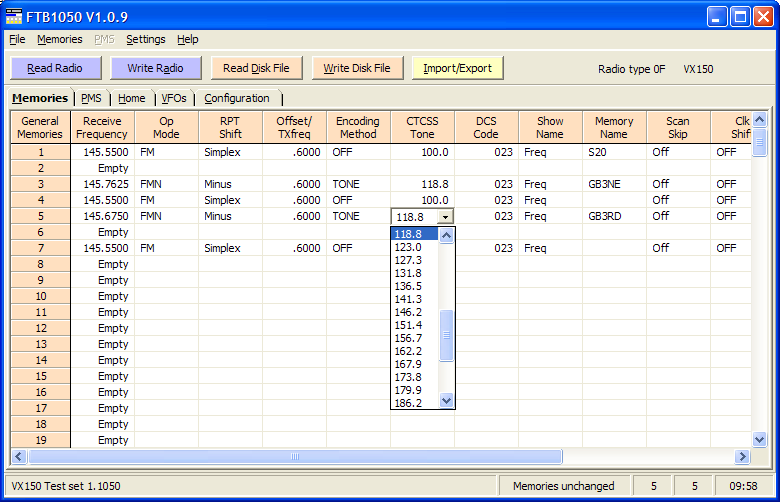Select 167.9 in the tone dropdown list
The width and height of the screenshot is (780, 502).
tap(409, 364)
